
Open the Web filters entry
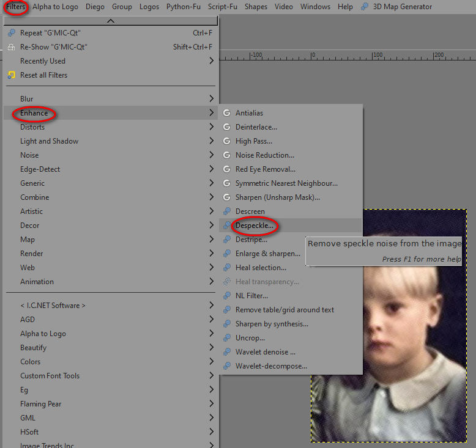click(x=111, y=268)
